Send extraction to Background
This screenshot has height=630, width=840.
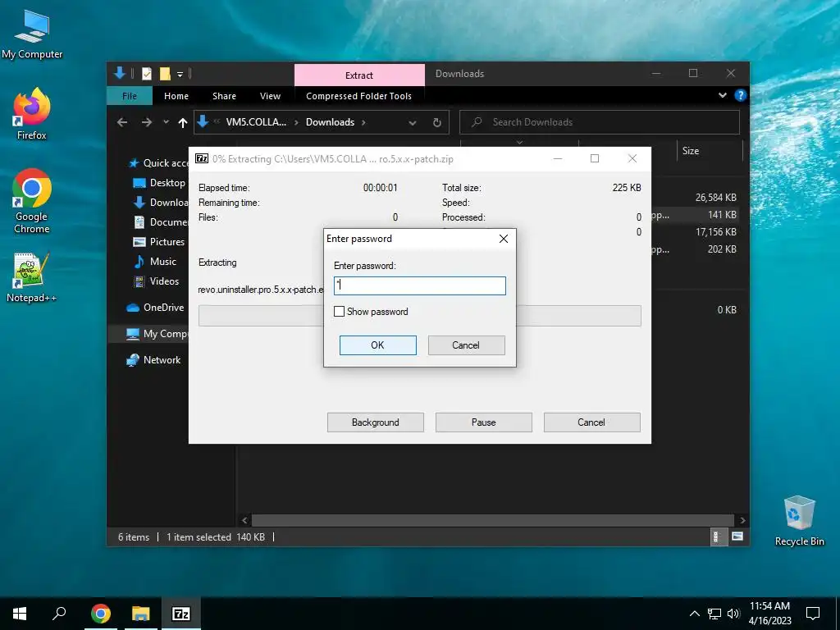[376, 422]
